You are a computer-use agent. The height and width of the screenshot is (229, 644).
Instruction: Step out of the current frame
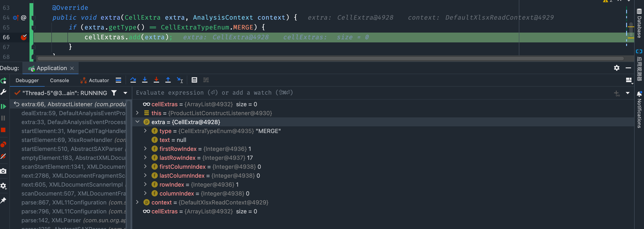click(x=168, y=80)
